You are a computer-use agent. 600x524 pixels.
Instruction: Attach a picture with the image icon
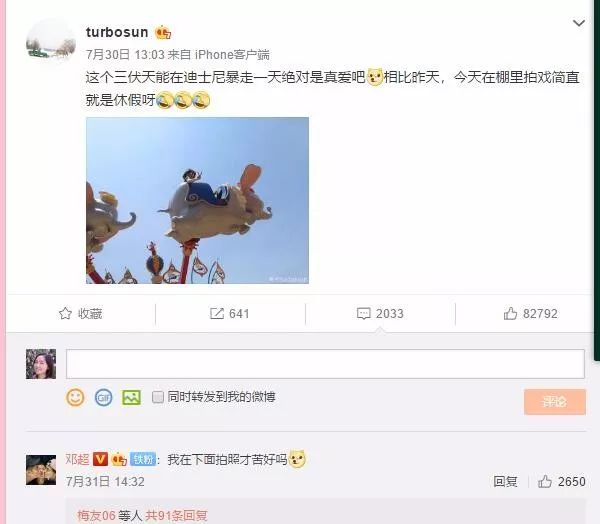click(x=131, y=397)
